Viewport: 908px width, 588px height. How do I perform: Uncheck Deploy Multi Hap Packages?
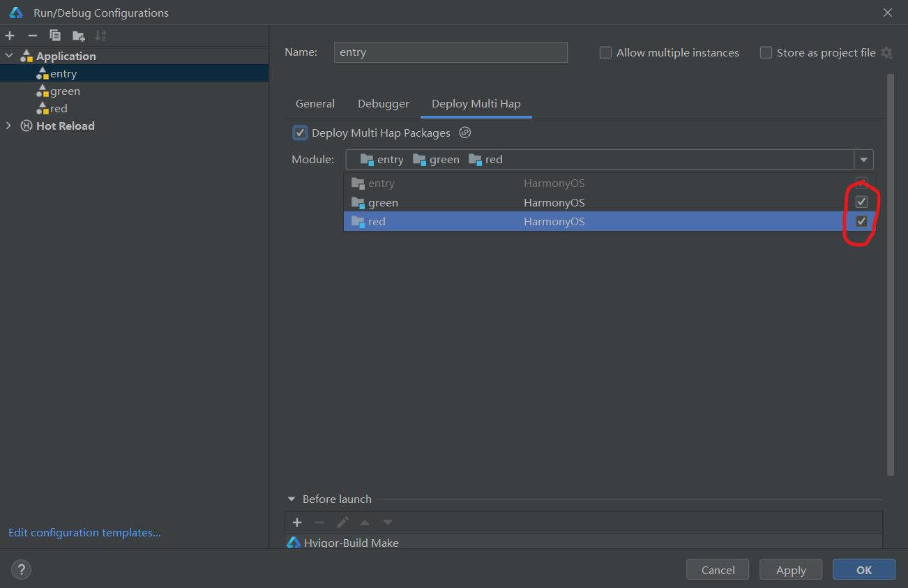click(x=300, y=133)
